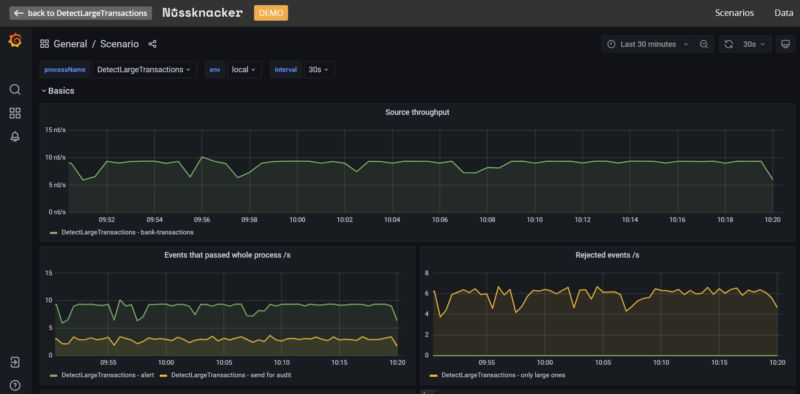Screen dimensions: 800x394
Task: Click the interval variable label
Action: click(286, 70)
